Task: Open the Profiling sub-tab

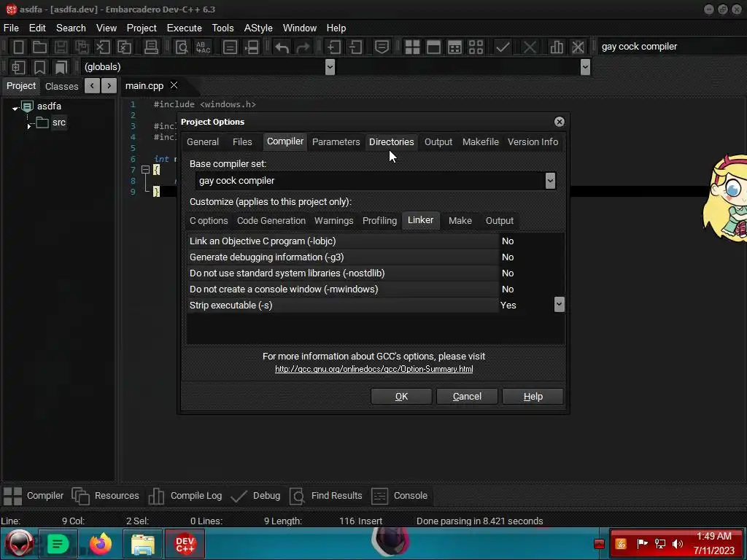Action: pos(379,220)
